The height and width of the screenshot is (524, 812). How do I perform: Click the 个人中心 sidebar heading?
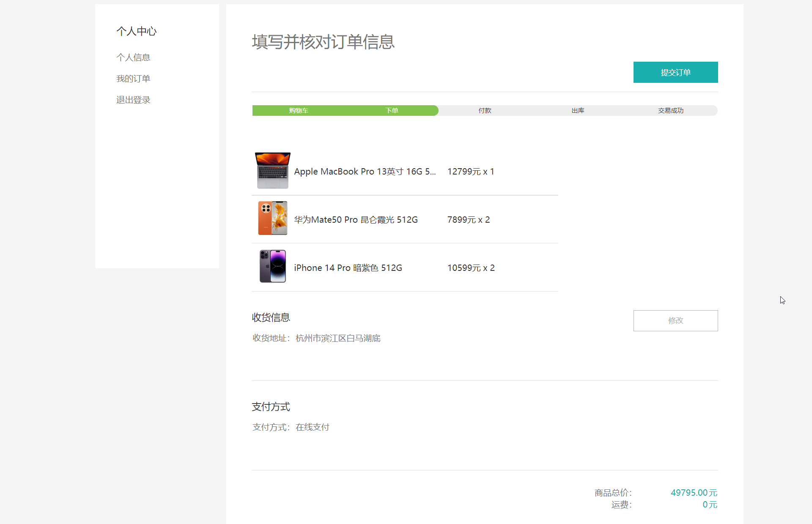pos(136,31)
